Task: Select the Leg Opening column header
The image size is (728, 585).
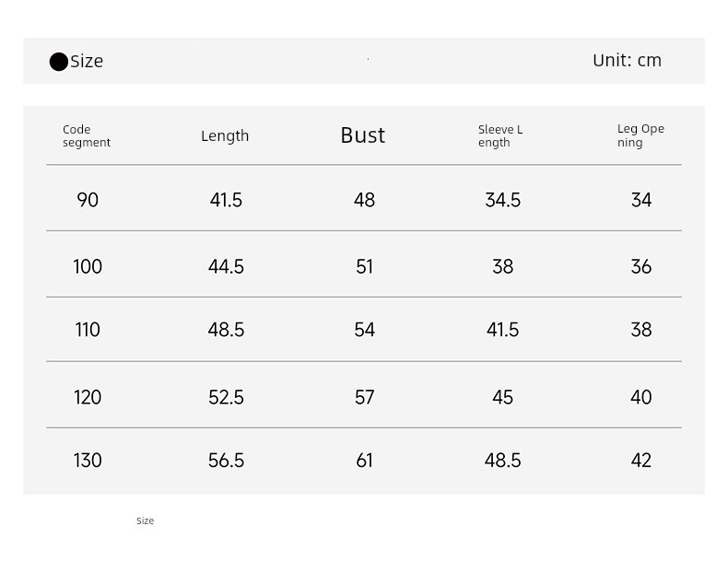Action: tap(640, 135)
